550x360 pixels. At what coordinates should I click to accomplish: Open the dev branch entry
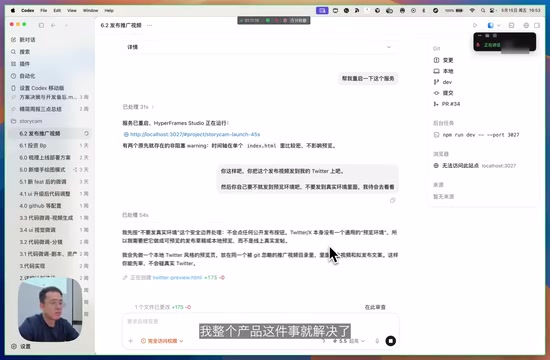pyautogui.click(x=443, y=82)
